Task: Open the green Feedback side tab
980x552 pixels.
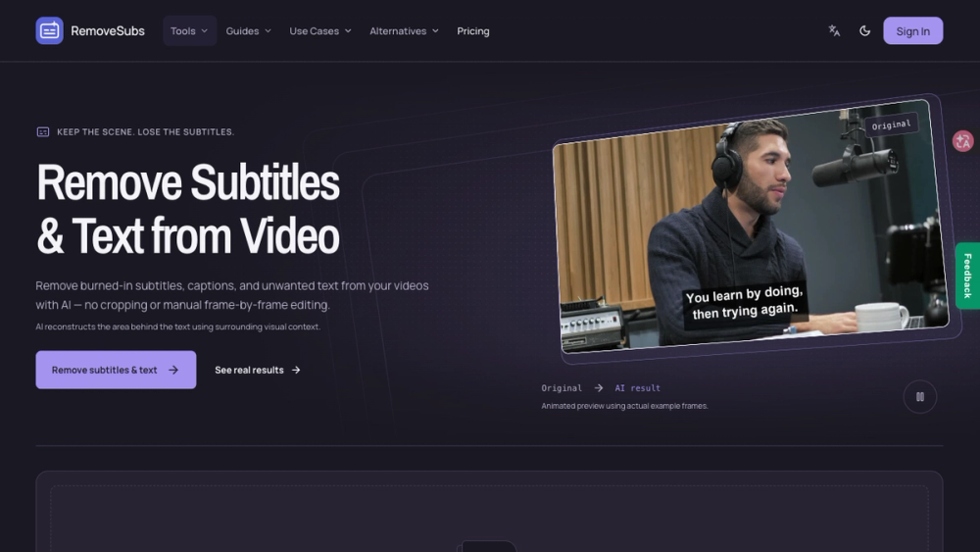Action: tap(967, 276)
